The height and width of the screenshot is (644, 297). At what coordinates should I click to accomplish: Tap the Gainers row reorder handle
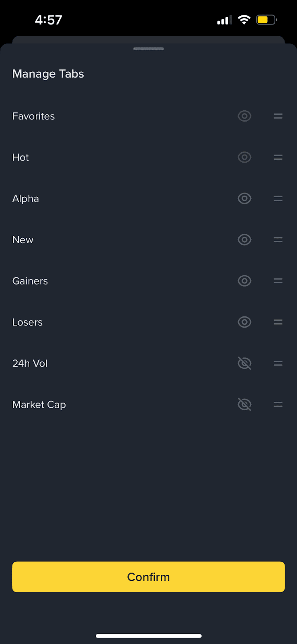tap(278, 281)
